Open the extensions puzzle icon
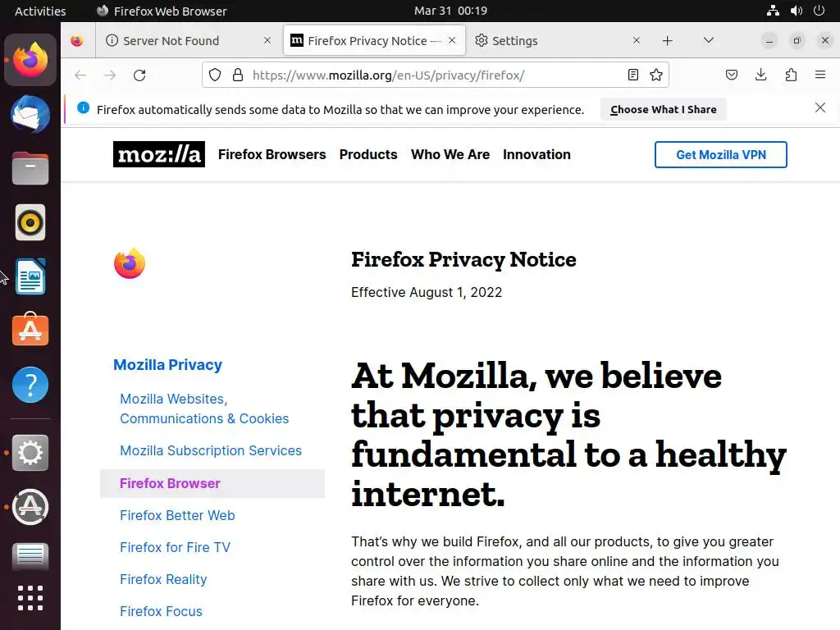Screen dimensions: 840x630 pyautogui.click(x=791, y=75)
